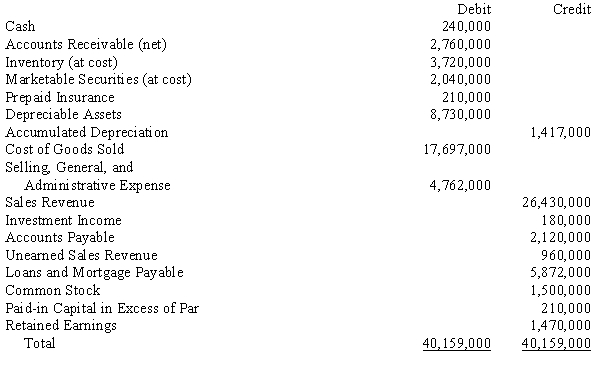Viewport: 600px width, 387px height.
Task: Select the Unearned Sales Revenue label
Action: (x=82, y=255)
